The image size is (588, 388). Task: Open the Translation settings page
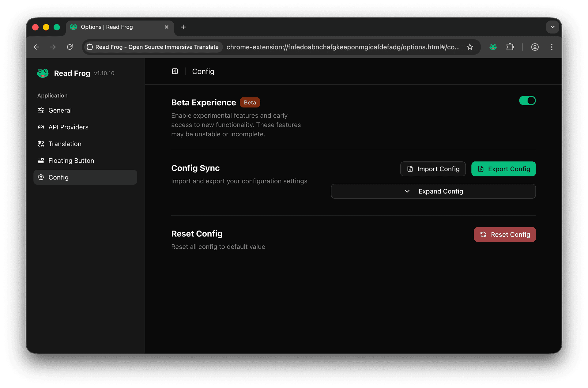[65, 144]
